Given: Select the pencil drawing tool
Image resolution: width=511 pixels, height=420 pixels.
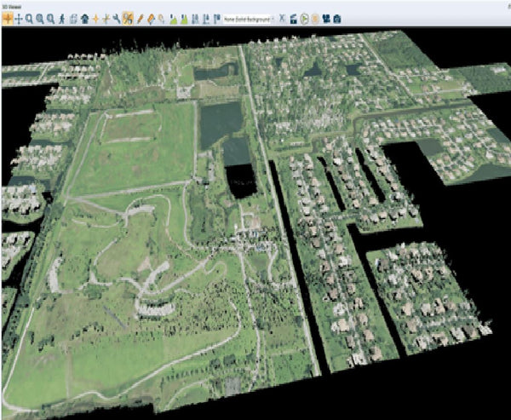Looking at the screenshot, I should (139, 17).
